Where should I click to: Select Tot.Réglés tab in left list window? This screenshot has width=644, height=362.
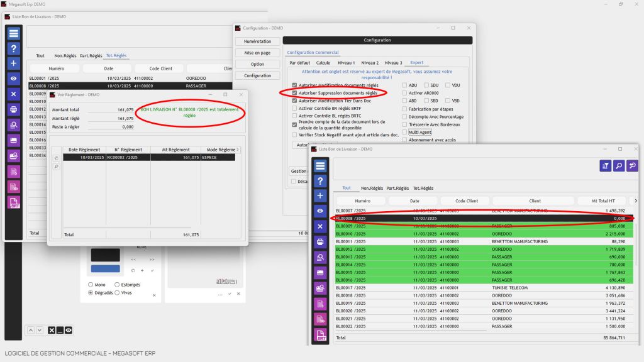click(x=116, y=55)
